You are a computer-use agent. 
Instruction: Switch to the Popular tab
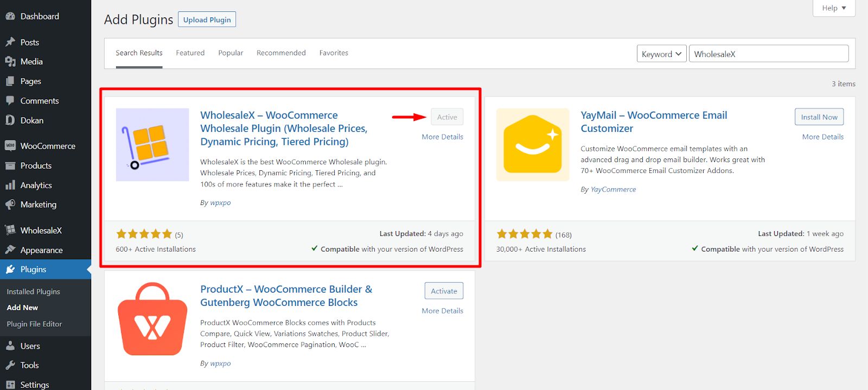[231, 53]
